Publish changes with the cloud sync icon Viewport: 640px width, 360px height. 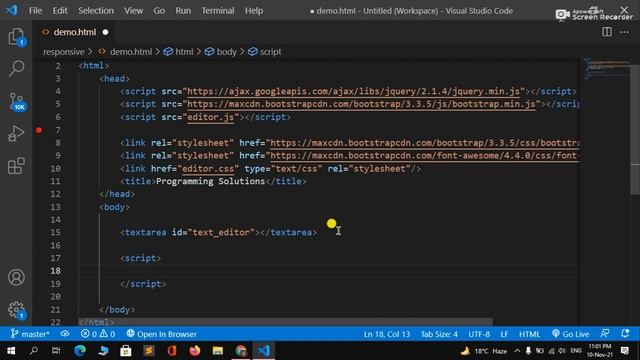click(x=65, y=334)
